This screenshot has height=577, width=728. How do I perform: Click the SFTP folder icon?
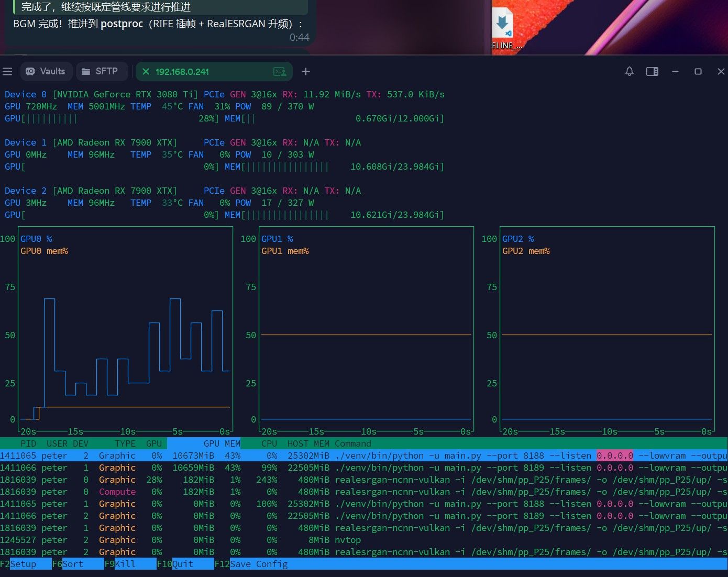[85, 71]
